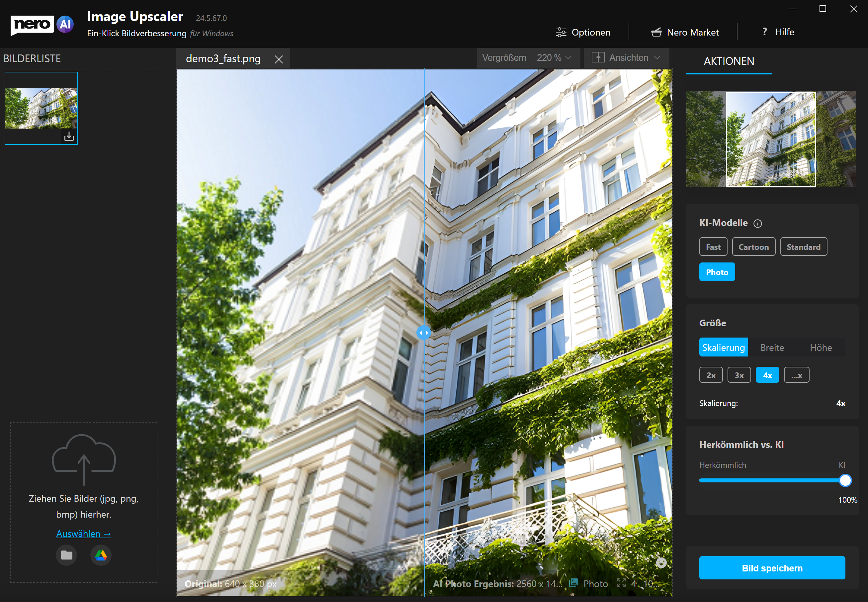
Task: Switch to the Breite size tab
Action: (772, 348)
